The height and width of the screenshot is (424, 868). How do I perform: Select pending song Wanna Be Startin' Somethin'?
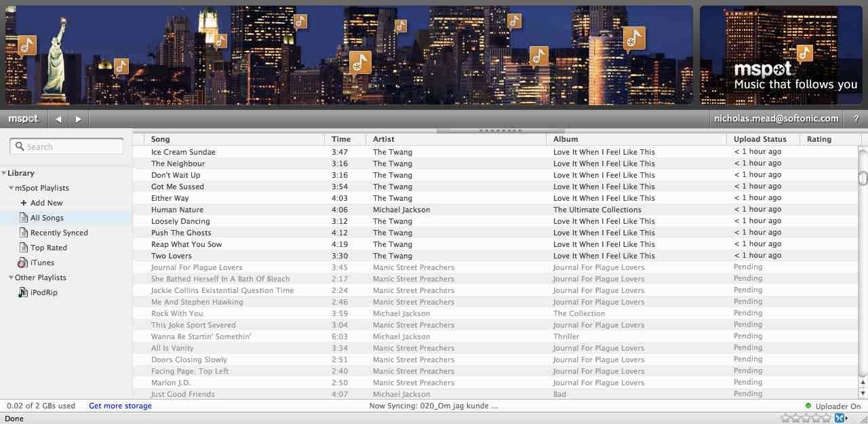coord(201,336)
